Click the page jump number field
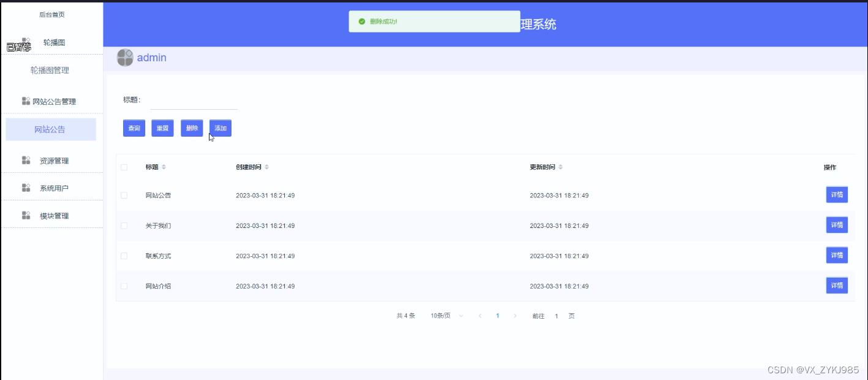Viewport: 868px width, 380px height. tap(557, 316)
